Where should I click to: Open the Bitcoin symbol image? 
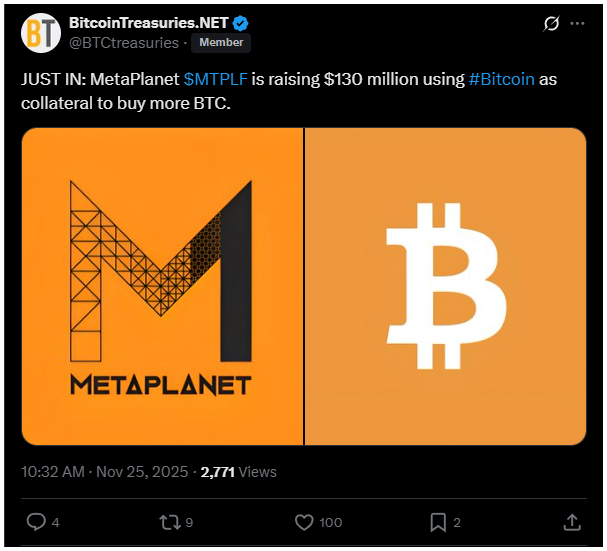[445, 286]
